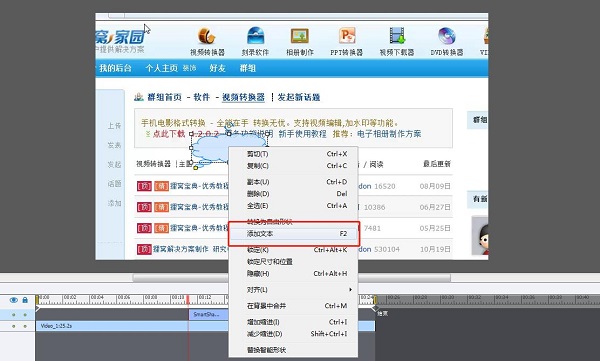Image resolution: width=600 pixels, height=361 pixels.
Task: Click the 06月27日 date cell
Action: [x=435, y=207]
